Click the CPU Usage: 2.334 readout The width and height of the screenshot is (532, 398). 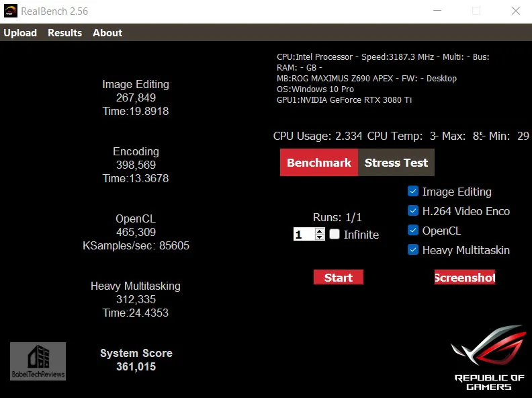[318, 136]
